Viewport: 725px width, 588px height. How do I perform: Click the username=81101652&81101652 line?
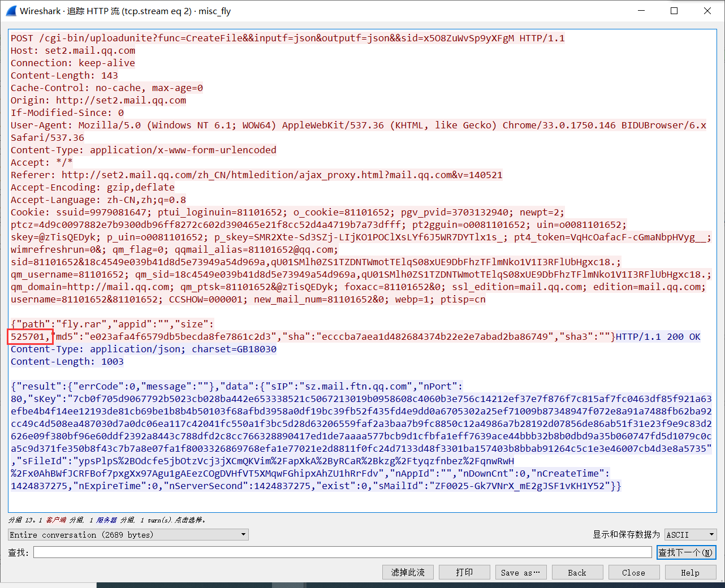[x=248, y=299]
